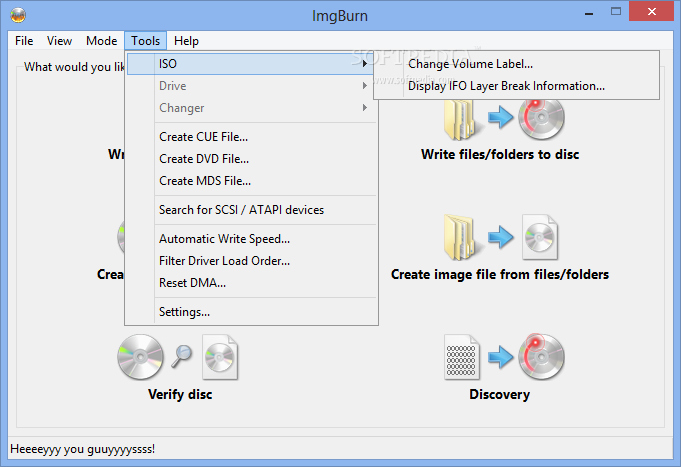This screenshot has height=467, width=681.
Task: Expand the Changer submenu arrow
Action: click(x=365, y=107)
